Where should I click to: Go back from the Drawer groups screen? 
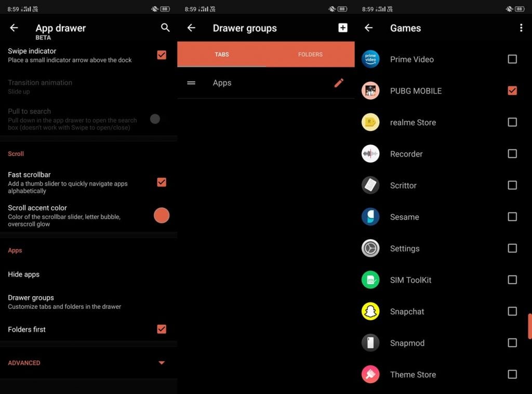[191, 28]
